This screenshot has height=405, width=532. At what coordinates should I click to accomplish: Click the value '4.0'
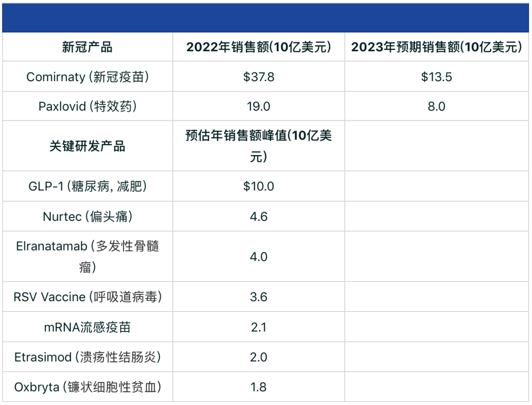point(259,256)
